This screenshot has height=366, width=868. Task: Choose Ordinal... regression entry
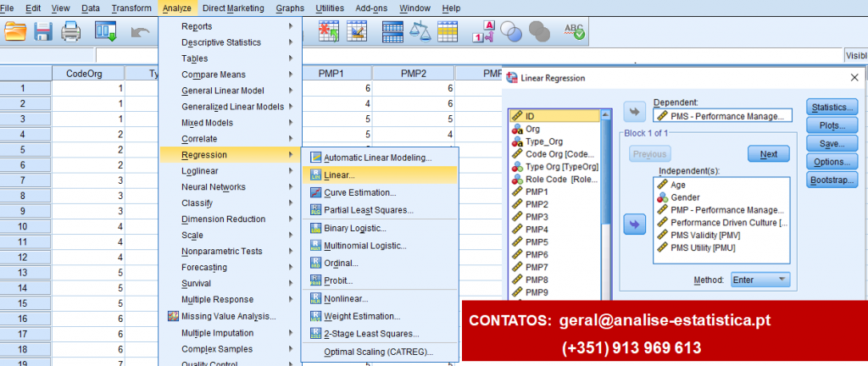click(380, 263)
